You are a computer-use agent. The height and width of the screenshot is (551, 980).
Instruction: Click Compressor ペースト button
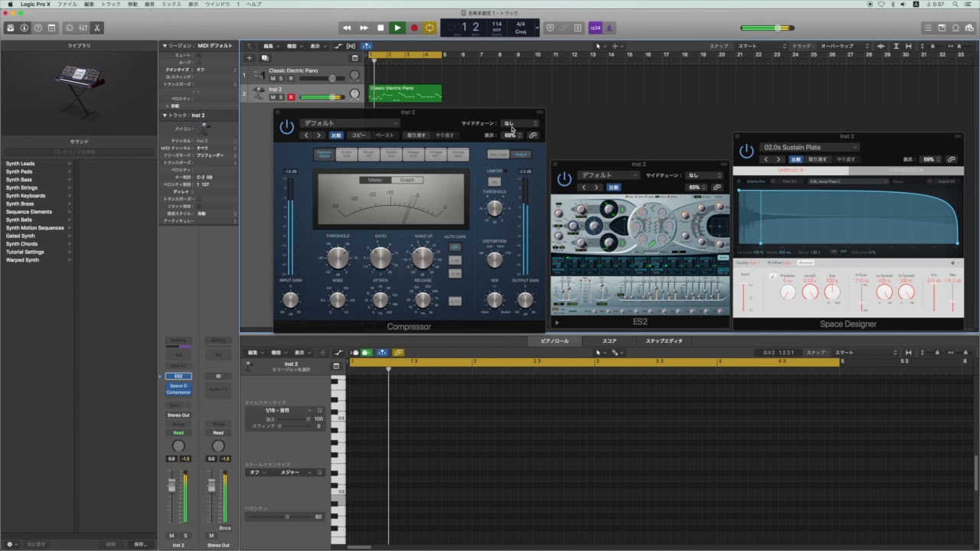(384, 135)
